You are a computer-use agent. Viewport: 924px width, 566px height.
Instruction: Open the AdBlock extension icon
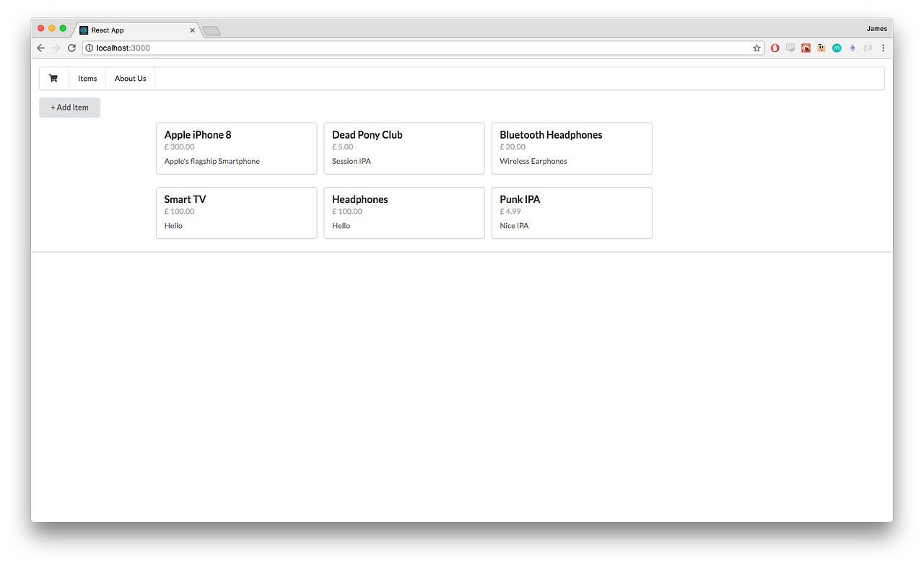[x=775, y=48]
